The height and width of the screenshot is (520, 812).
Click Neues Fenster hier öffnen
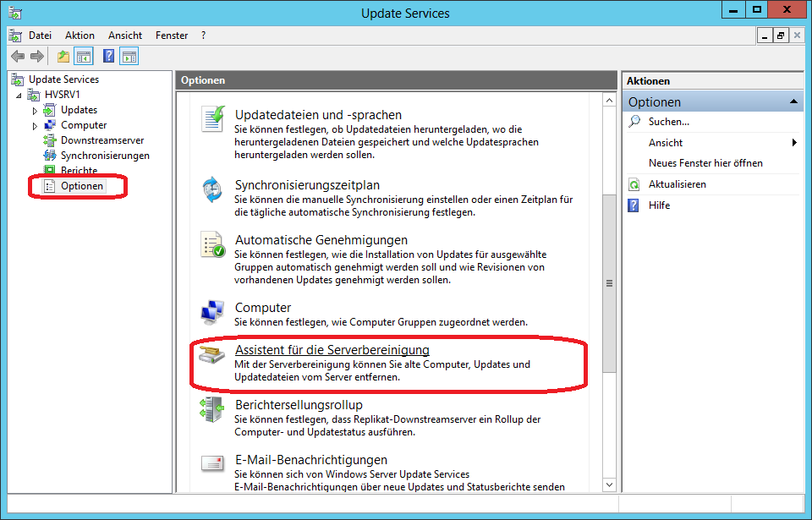pos(705,163)
